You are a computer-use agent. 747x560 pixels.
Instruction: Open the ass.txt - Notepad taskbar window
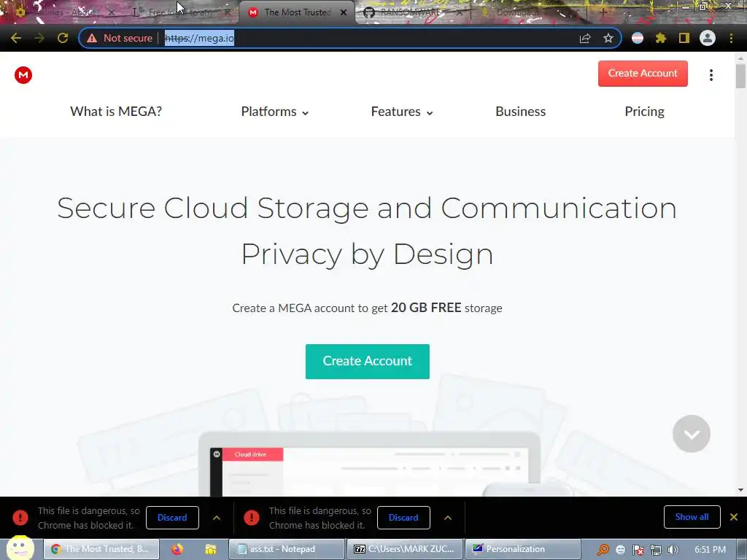point(286,549)
